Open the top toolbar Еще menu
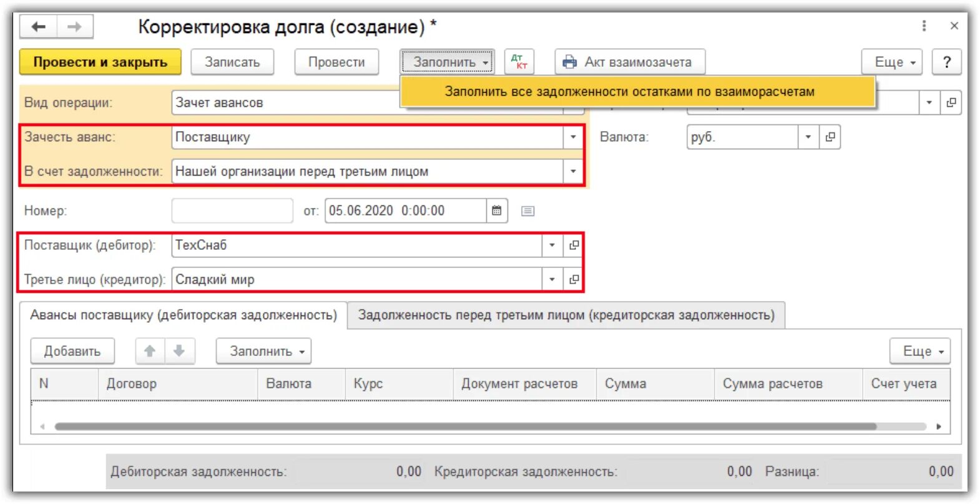This screenshot has height=504, width=980. tap(891, 62)
